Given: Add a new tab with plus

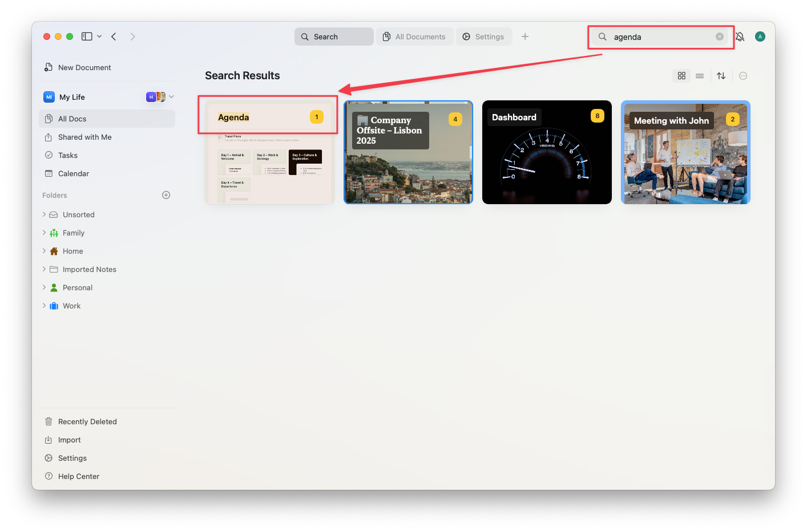Looking at the screenshot, I should click(x=525, y=36).
